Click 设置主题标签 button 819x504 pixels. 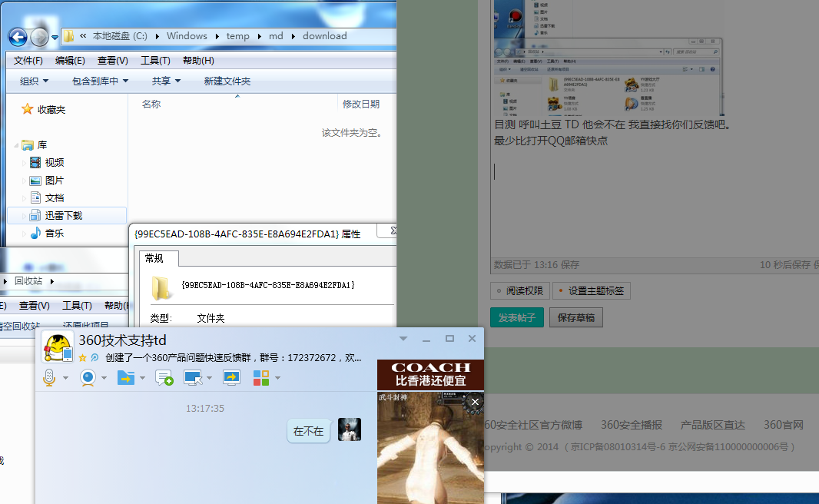(x=592, y=291)
